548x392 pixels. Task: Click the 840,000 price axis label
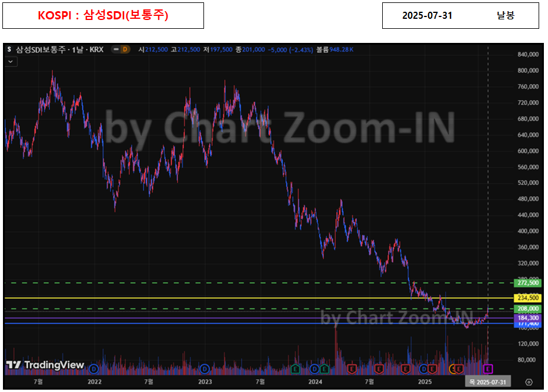pyautogui.click(x=528, y=55)
